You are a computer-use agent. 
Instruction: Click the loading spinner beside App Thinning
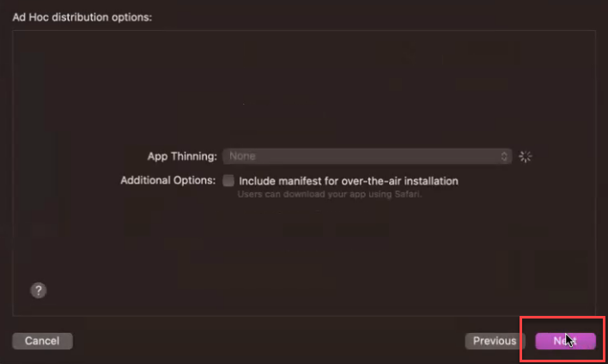[x=526, y=156]
